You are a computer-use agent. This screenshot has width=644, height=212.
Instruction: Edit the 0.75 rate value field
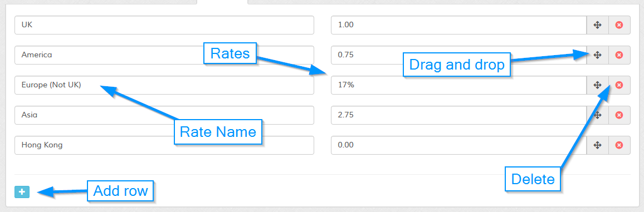459,55
